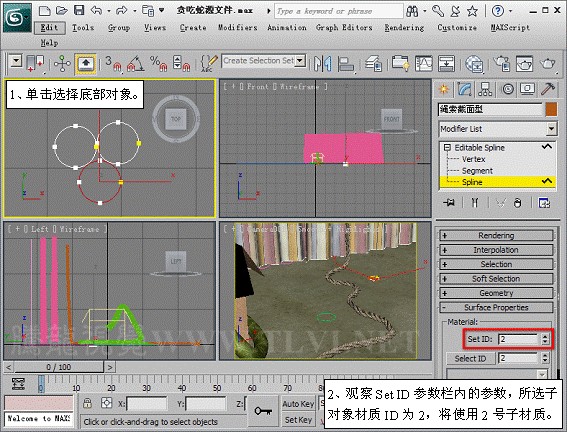Click Edit Named Selection Sets icon

pos(209,63)
